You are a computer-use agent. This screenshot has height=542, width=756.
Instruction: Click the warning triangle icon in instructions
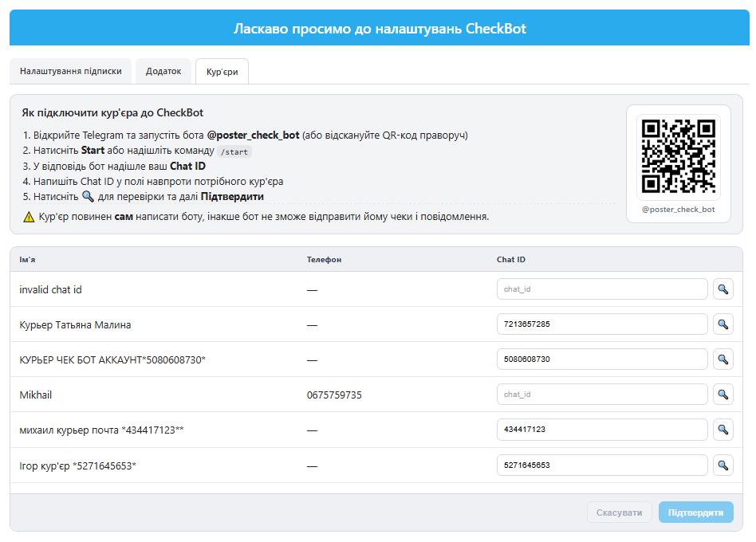click(29, 217)
